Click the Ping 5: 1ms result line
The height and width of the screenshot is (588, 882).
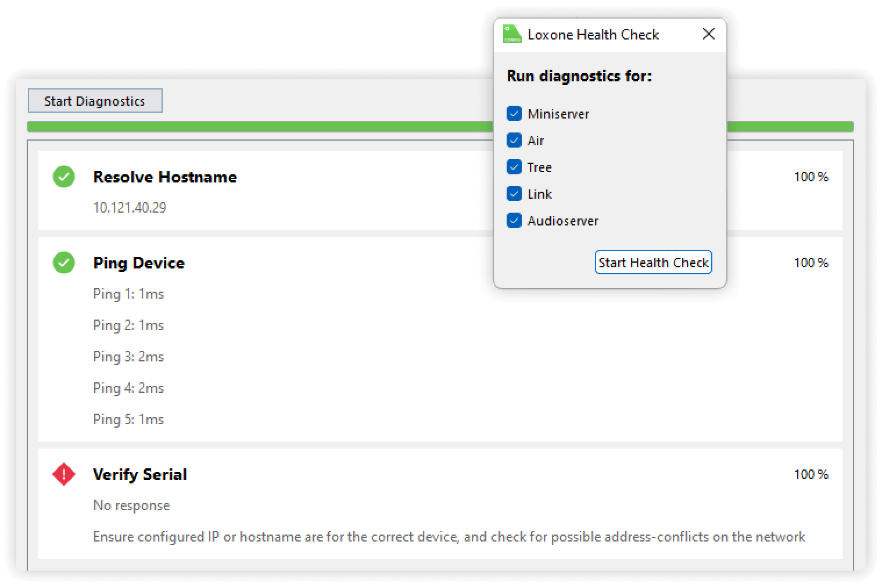point(128,420)
